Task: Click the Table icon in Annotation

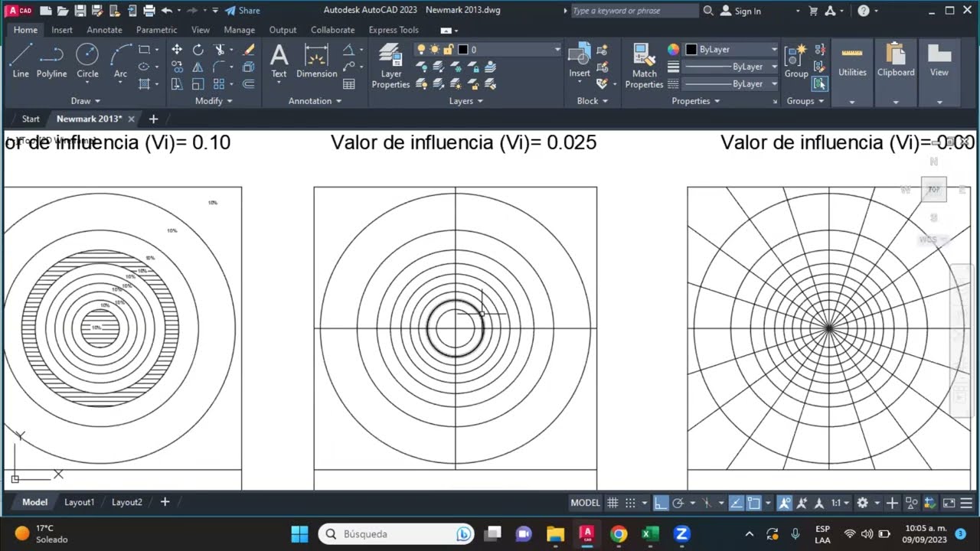Action: pos(349,84)
